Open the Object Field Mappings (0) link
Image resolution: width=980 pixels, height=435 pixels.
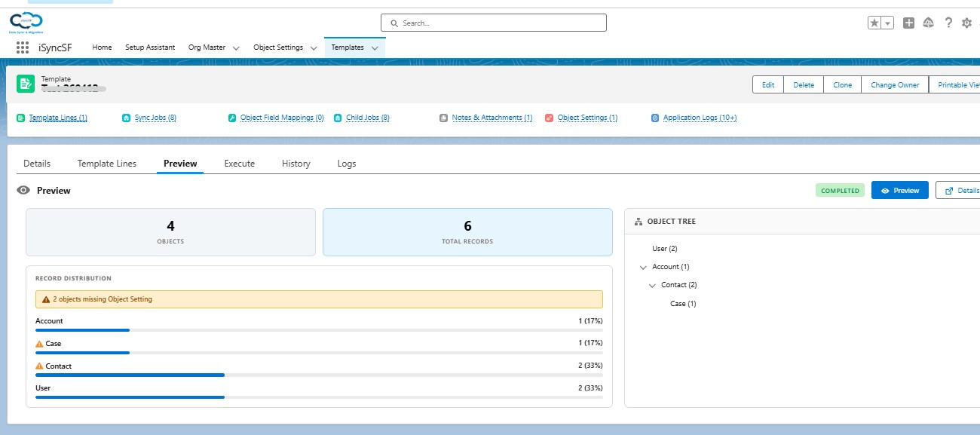(282, 118)
